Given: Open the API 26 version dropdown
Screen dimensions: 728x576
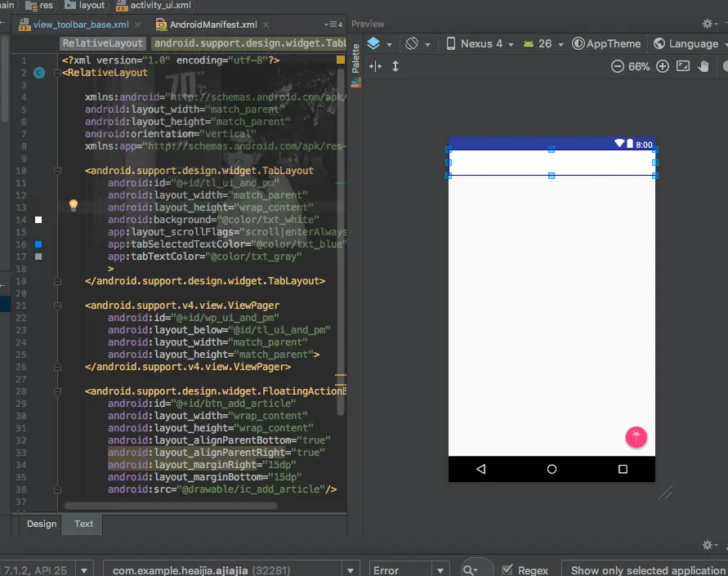Looking at the screenshot, I should 543,44.
